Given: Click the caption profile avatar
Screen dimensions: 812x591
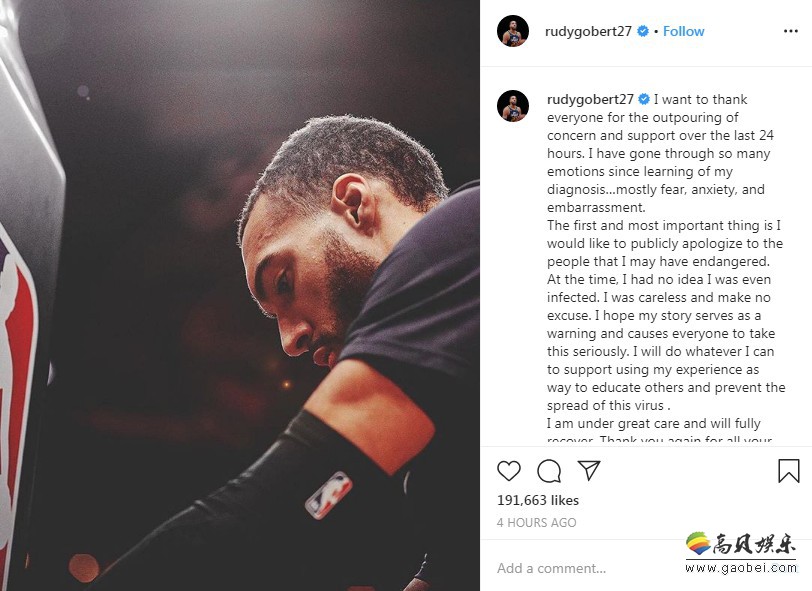Looking at the screenshot, I should pos(513,106).
